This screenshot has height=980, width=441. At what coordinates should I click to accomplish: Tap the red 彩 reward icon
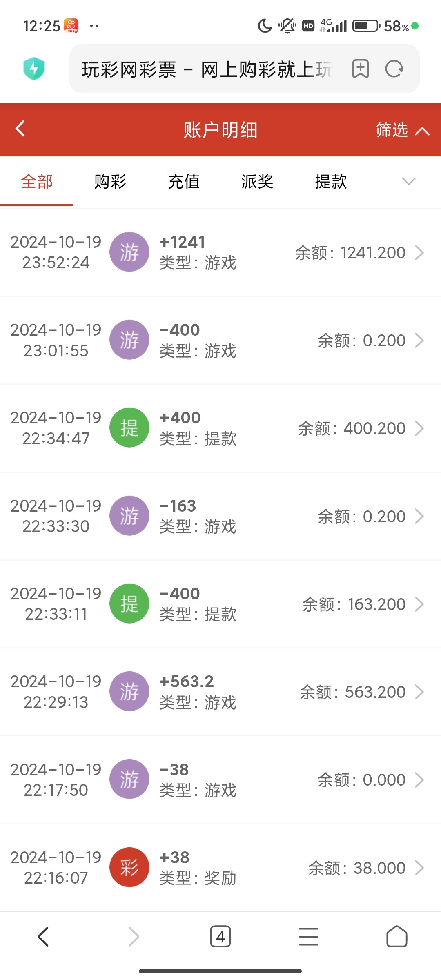pyautogui.click(x=129, y=867)
